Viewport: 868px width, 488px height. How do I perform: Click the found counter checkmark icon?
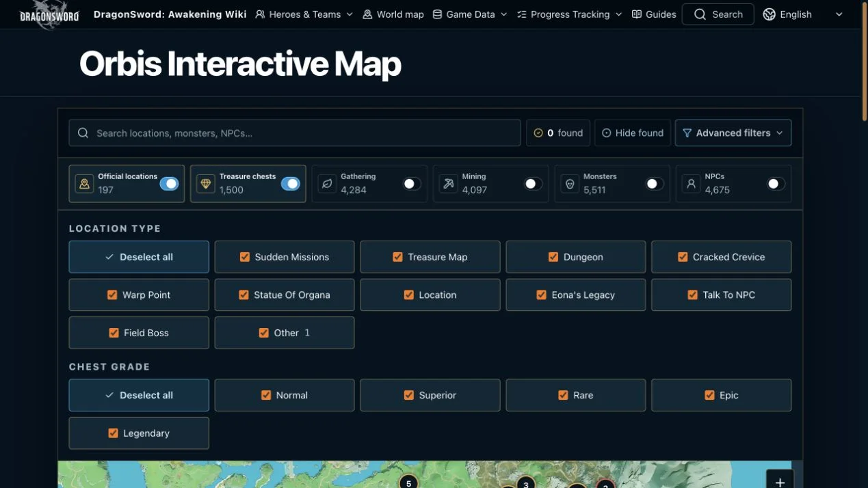[538, 133]
